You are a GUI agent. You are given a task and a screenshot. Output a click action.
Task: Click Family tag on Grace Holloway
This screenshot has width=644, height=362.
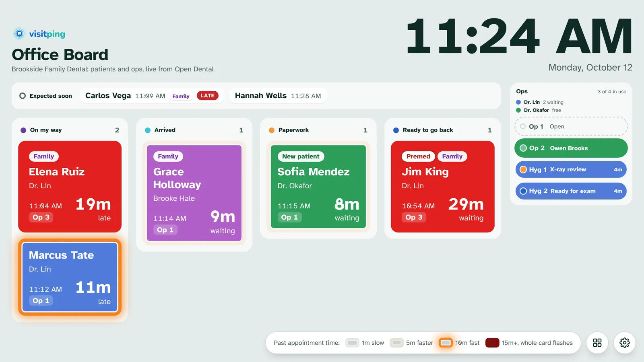(168, 156)
